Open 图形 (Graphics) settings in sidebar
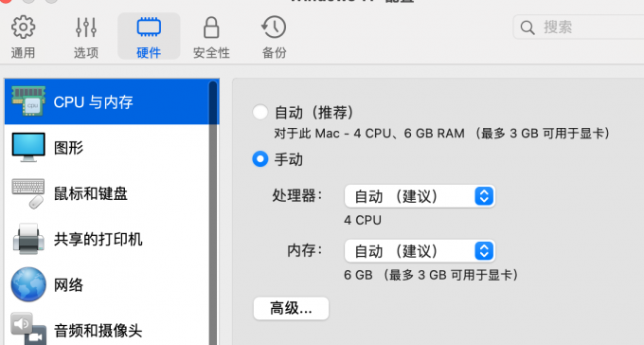The image size is (644, 345). click(107, 148)
